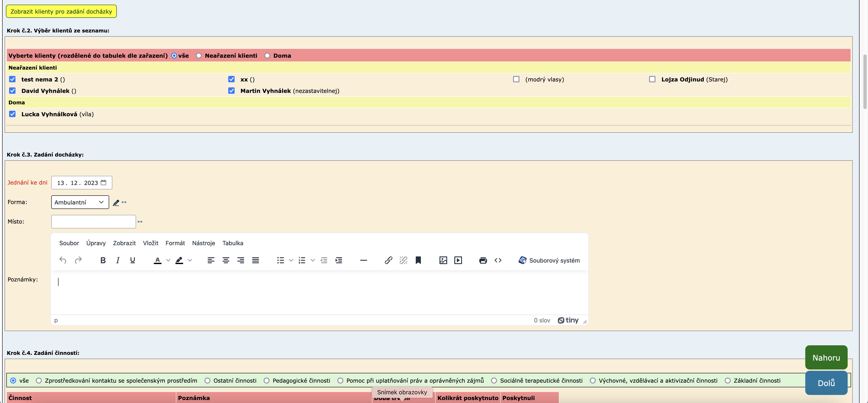
Task: Open the Tabulka menu
Action: 232,243
